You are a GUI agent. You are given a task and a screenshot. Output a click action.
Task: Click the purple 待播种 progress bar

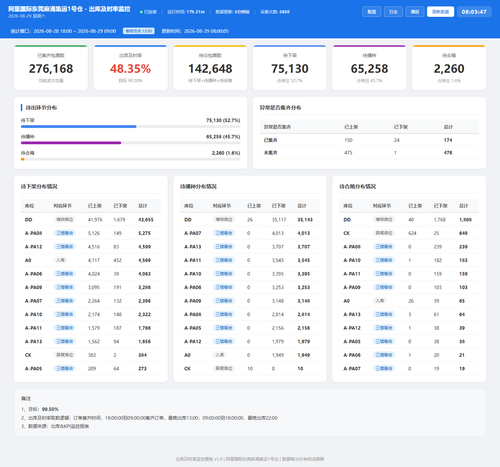tap(71, 143)
